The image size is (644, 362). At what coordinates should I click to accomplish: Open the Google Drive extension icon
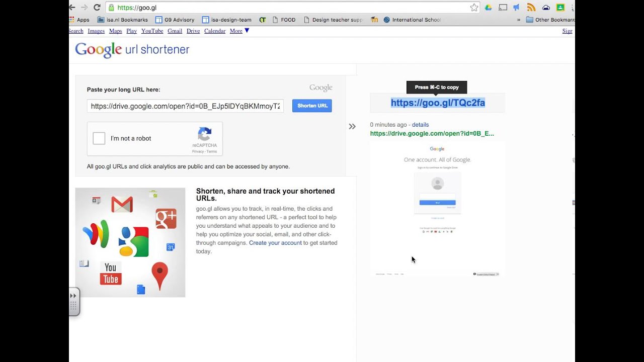click(488, 8)
